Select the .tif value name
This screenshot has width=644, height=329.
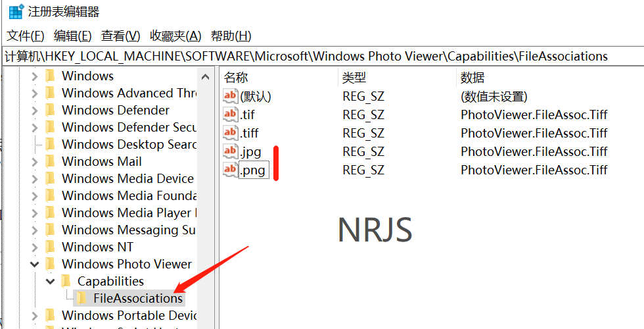coord(247,114)
